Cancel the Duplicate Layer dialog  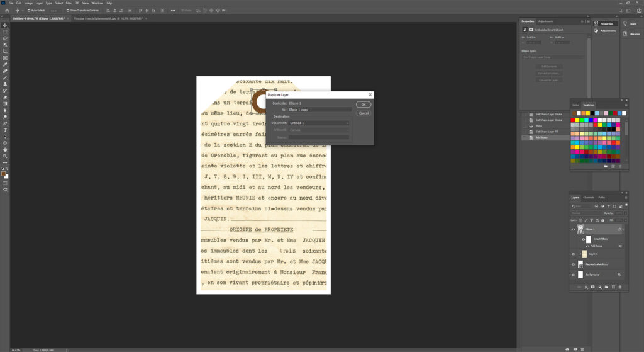[363, 113]
